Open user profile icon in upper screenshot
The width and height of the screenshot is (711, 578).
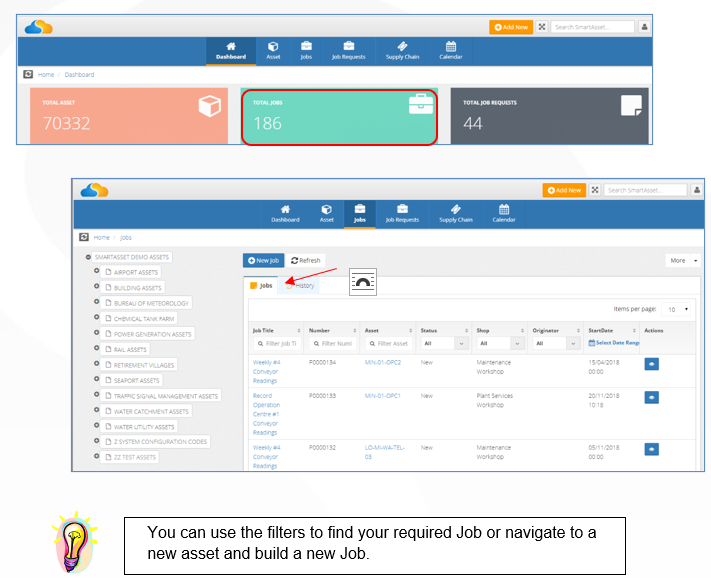point(644,27)
